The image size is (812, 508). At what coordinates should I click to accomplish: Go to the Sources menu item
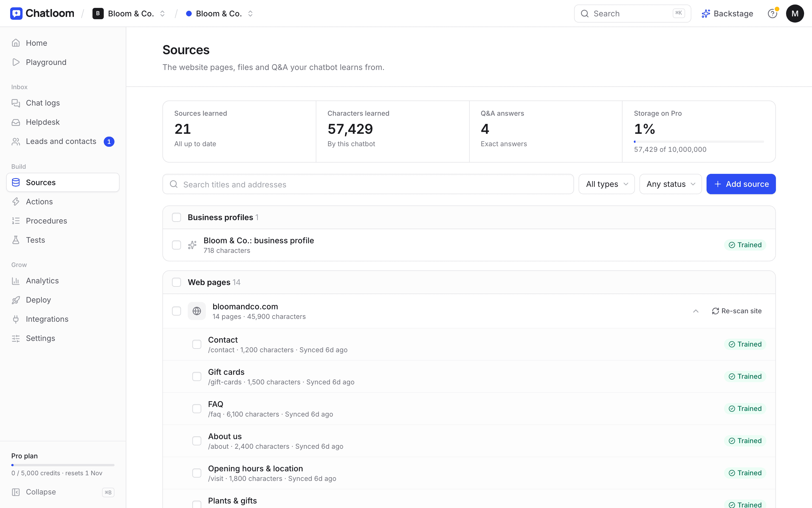(x=63, y=182)
